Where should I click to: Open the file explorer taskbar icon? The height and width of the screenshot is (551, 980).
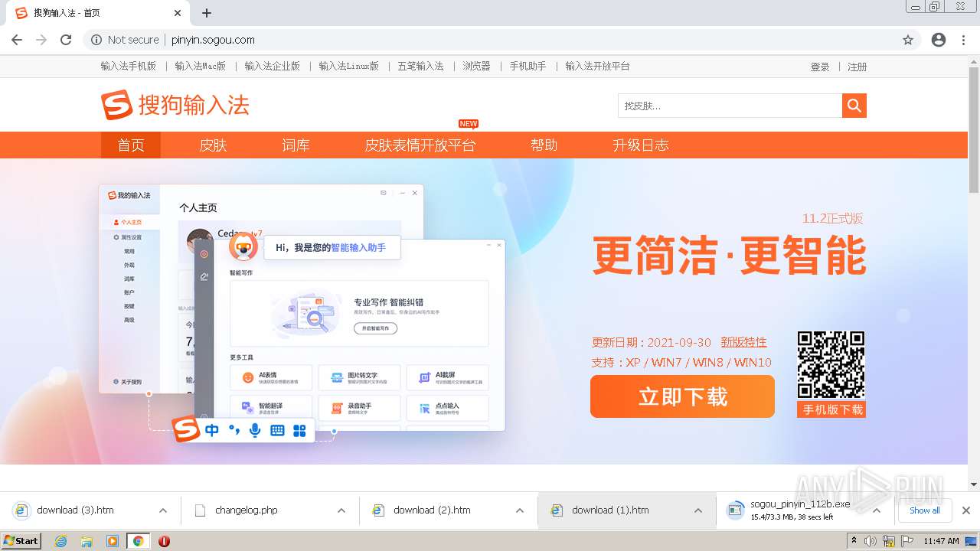tap(87, 541)
